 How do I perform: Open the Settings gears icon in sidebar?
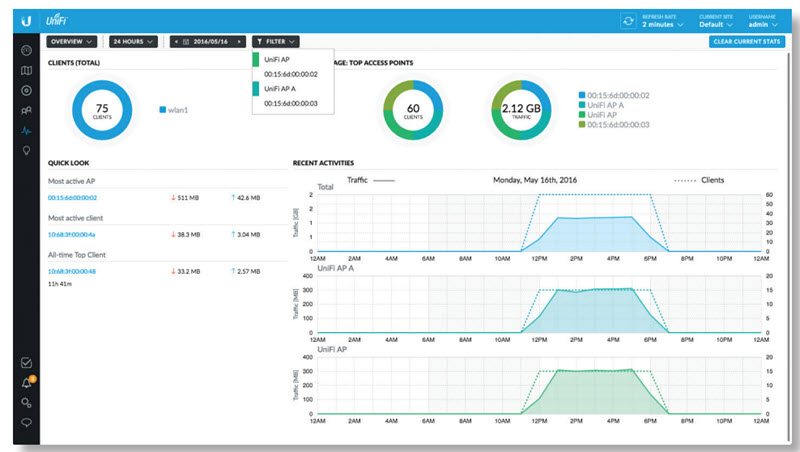click(x=26, y=403)
